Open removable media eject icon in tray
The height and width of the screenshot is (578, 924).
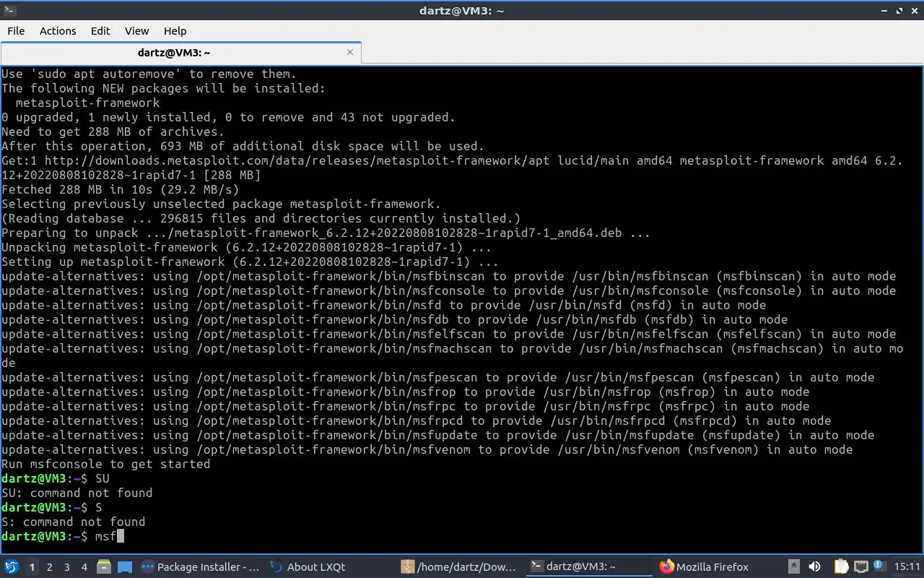(793, 567)
